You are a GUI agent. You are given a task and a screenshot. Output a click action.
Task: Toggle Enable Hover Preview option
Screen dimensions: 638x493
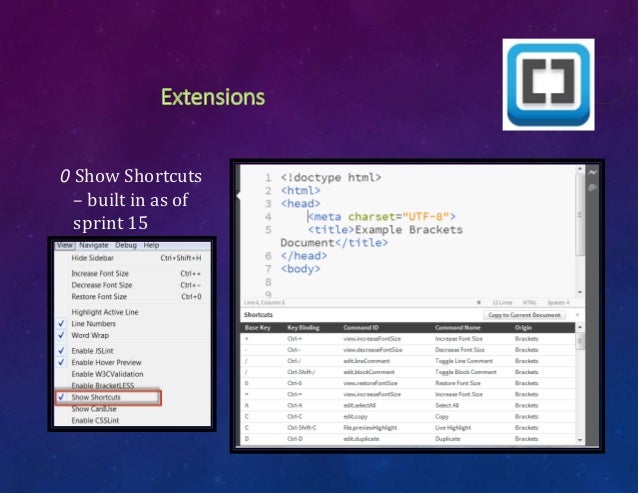(133, 362)
